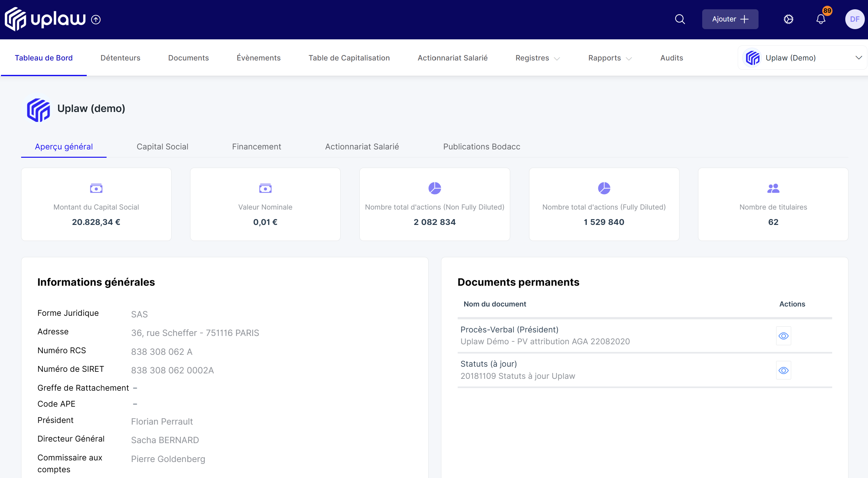Open the Audits tab

[671, 58]
